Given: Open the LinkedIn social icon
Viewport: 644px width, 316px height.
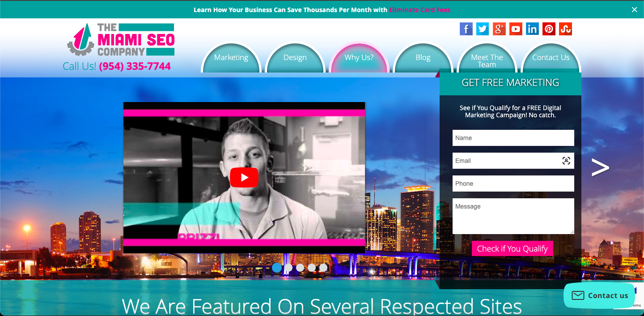Looking at the screenshot, I should 532,29.
